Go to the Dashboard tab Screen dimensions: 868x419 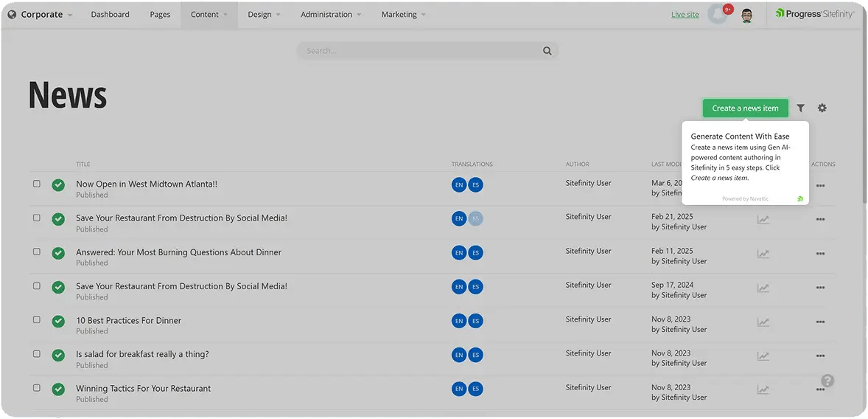coord(110,15)
